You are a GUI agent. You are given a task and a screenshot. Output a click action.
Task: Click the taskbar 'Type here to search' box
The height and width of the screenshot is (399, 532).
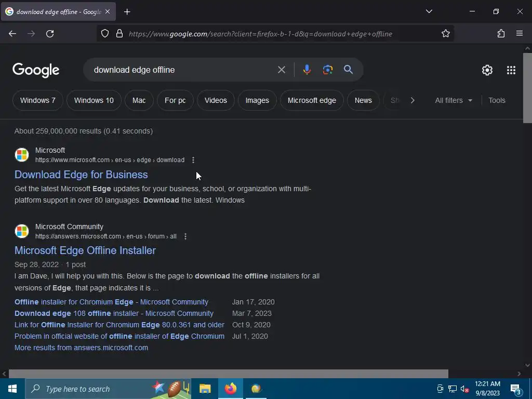pos(108,389)
